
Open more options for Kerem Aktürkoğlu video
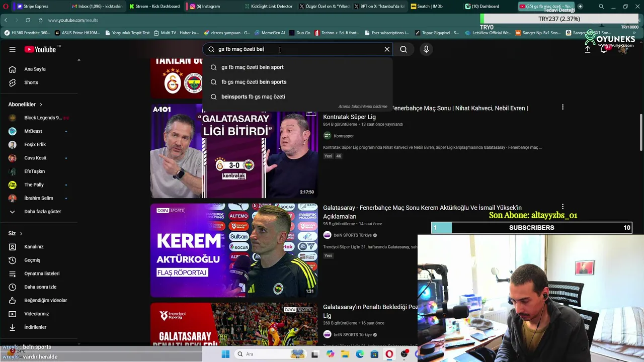tap(562, 207)
